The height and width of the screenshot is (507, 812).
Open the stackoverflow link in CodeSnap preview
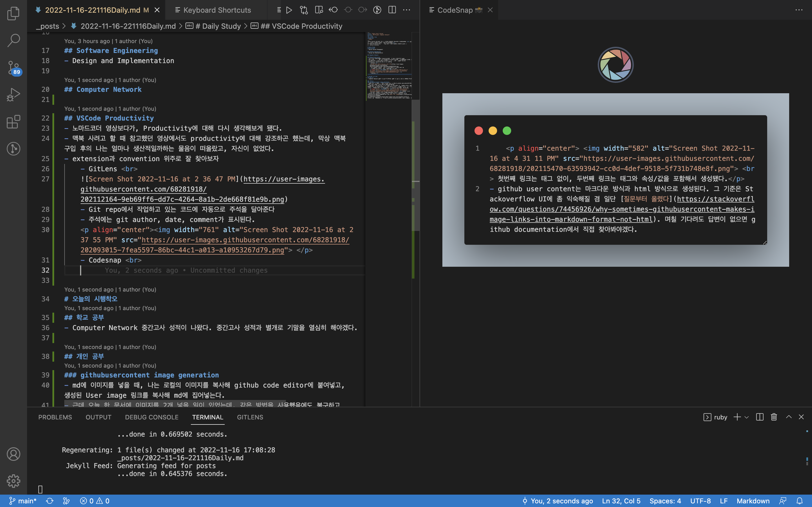(x=621, y=209)
